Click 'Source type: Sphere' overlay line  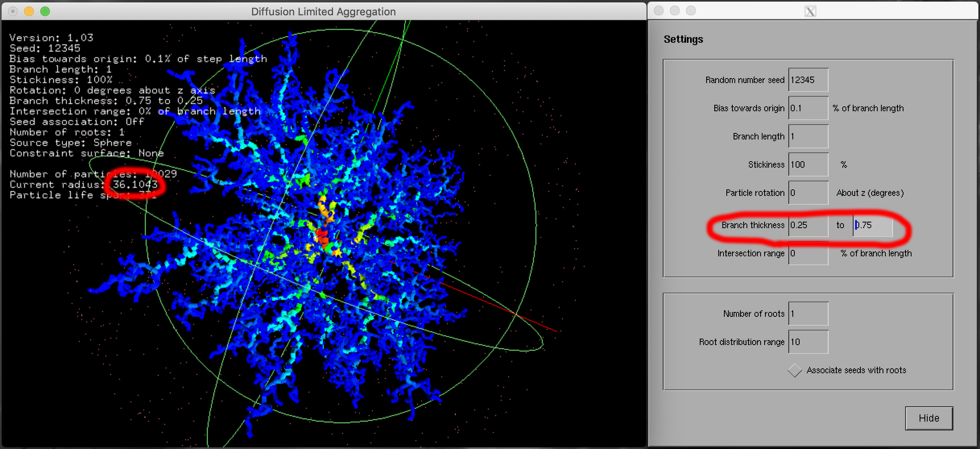(x=70, y=143)
